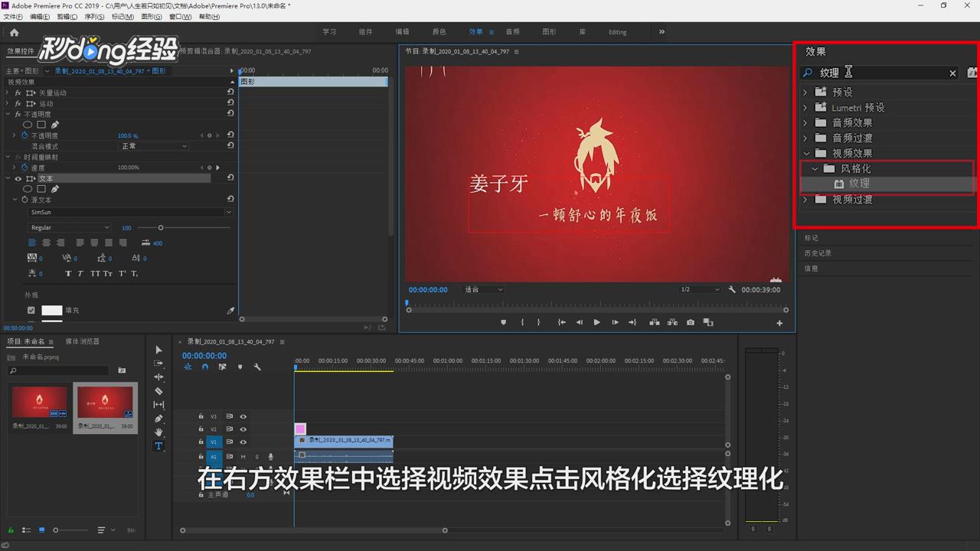Click Go to Out point button
The width and height of the screenshot is (980, 551).
tap(632, 322)
